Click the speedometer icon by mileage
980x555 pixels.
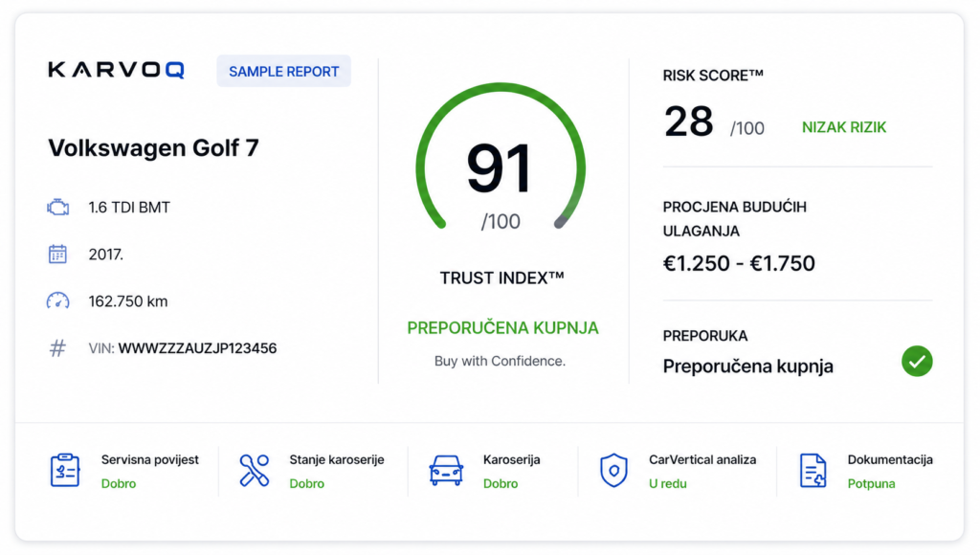pyautogui.click(x=58, y=300)
